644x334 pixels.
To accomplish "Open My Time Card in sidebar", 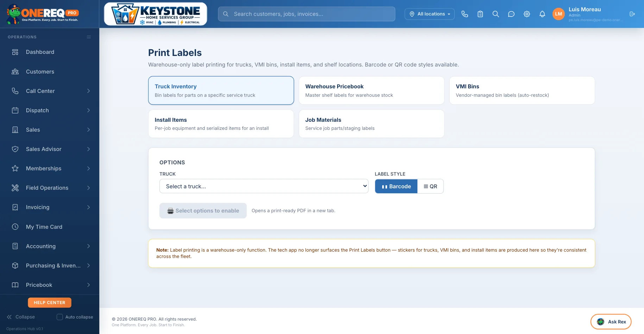I will coord(50,227).
